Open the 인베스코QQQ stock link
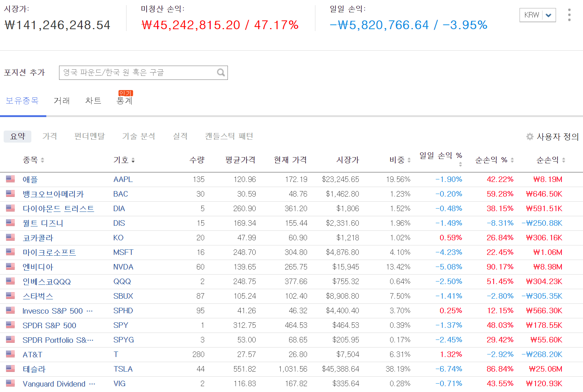This screenshot has height=392, width=583. pyautogui.click(x=47, y=282)
